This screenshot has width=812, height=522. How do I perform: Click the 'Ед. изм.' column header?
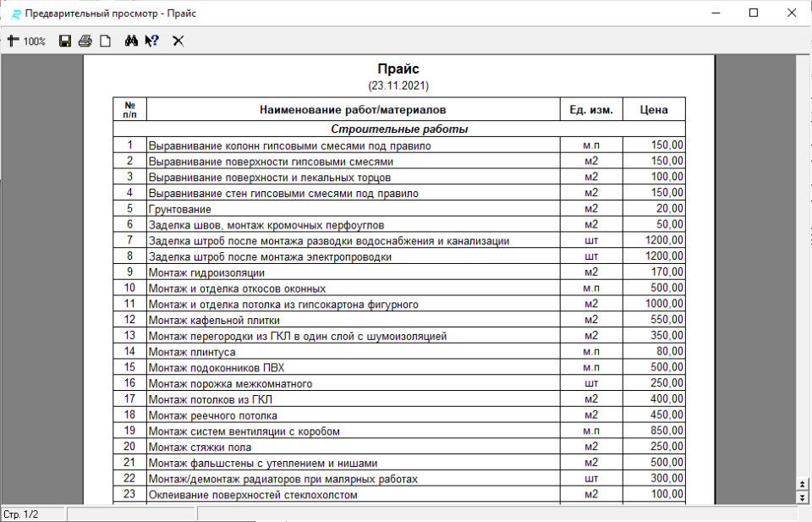coord(591,110)
